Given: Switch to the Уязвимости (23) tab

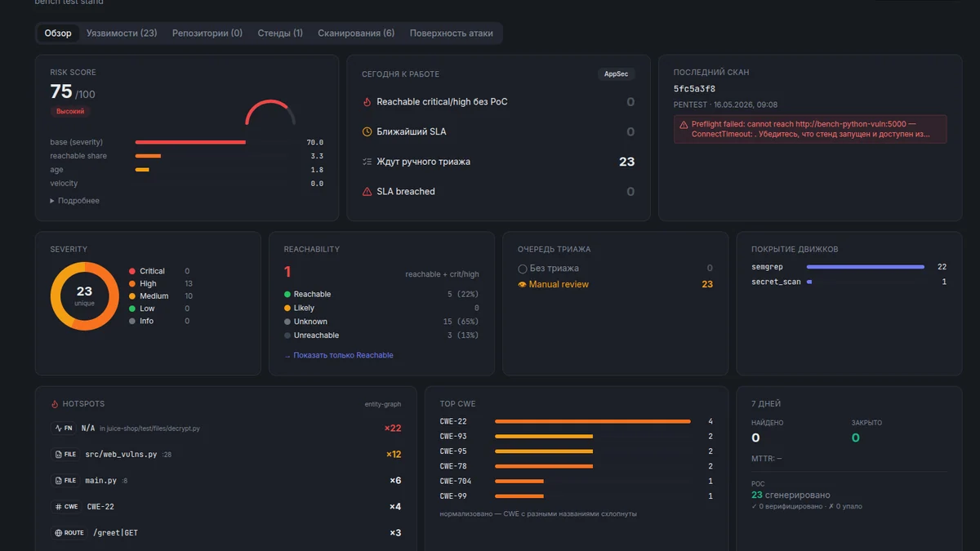Looking at the screenshot, I should coord(122,33).
